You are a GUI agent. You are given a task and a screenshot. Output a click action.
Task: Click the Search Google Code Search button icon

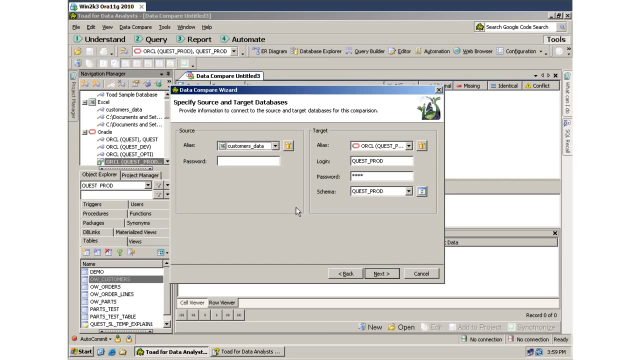tap(562, 27)
